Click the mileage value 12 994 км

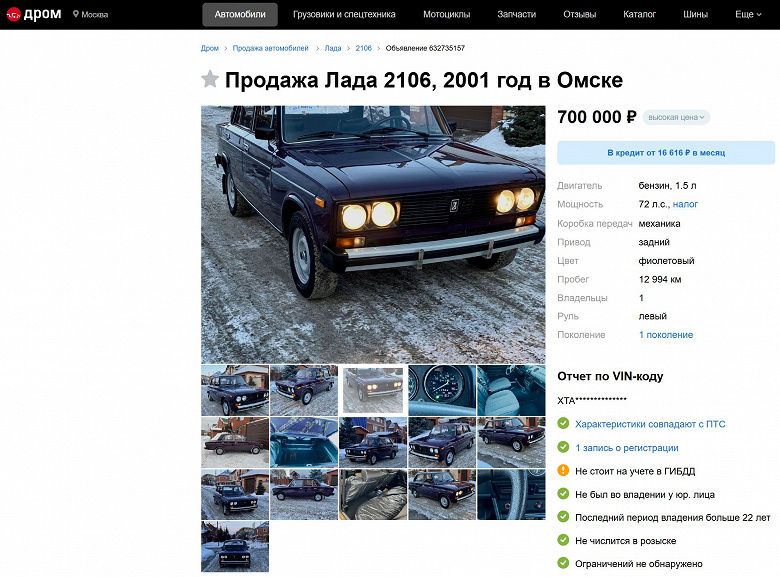click(660, 279)
